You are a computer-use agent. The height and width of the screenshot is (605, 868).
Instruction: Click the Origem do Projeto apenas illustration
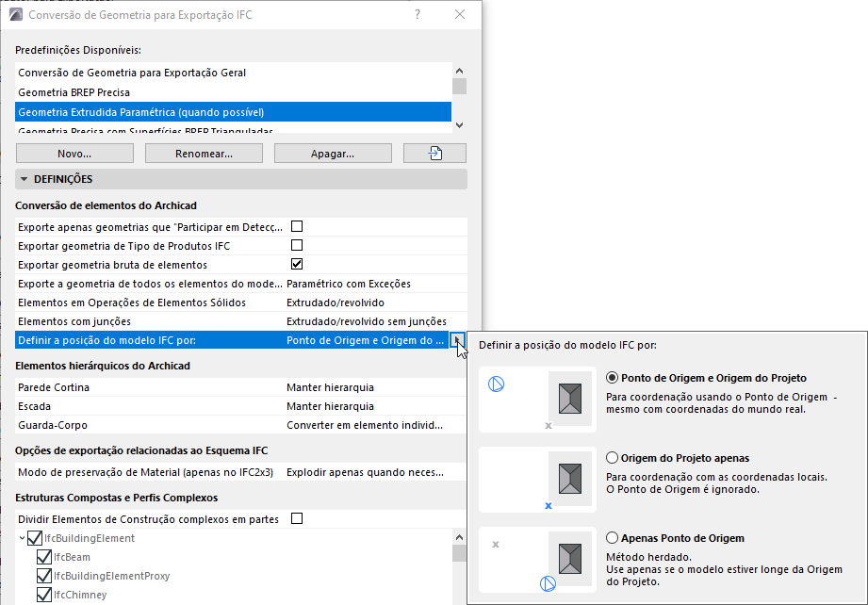point(537,480)
